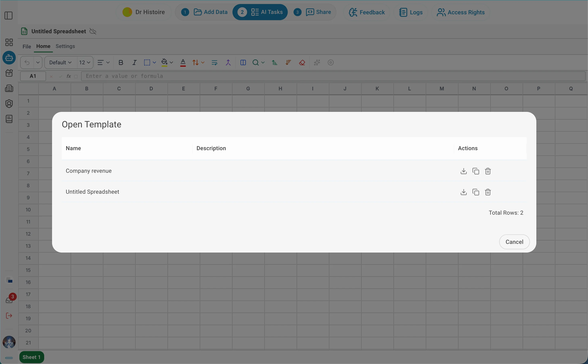Click the fx function icon
588x364 pixels.
click(x=69, y=76)
